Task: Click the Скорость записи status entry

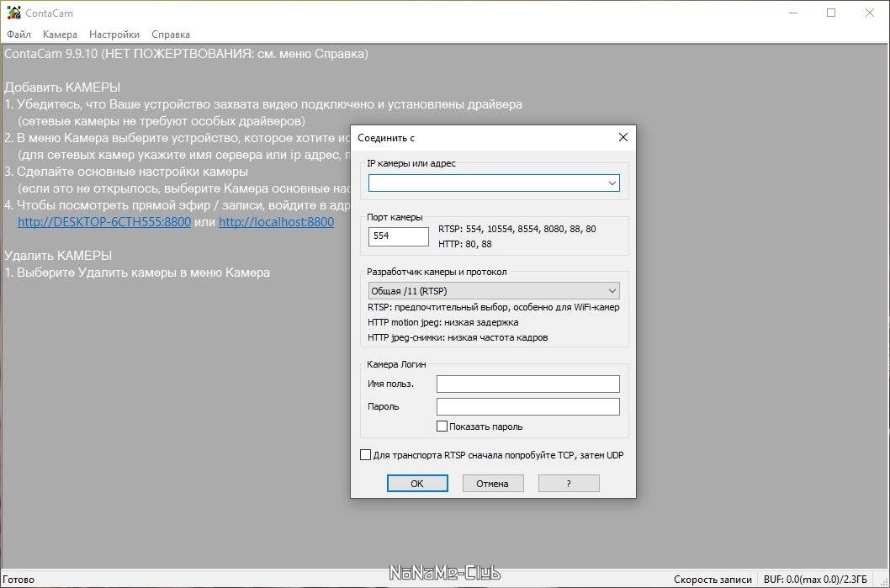Action: (x=713, y=580)
